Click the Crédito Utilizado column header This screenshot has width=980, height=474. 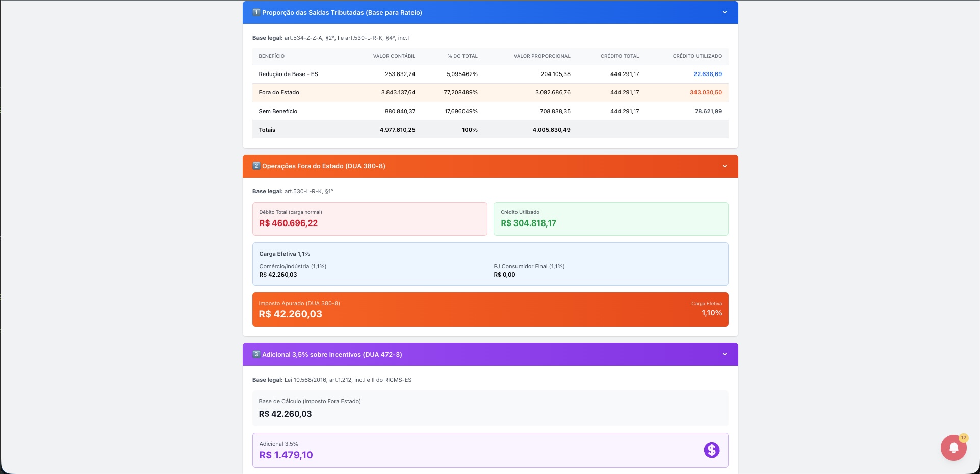click(697, 56)
